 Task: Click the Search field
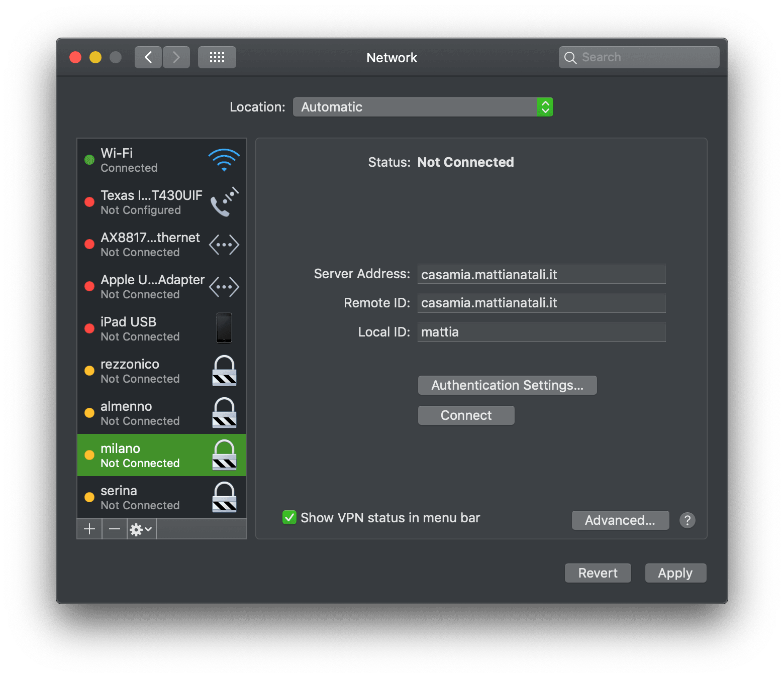(639, 57)
